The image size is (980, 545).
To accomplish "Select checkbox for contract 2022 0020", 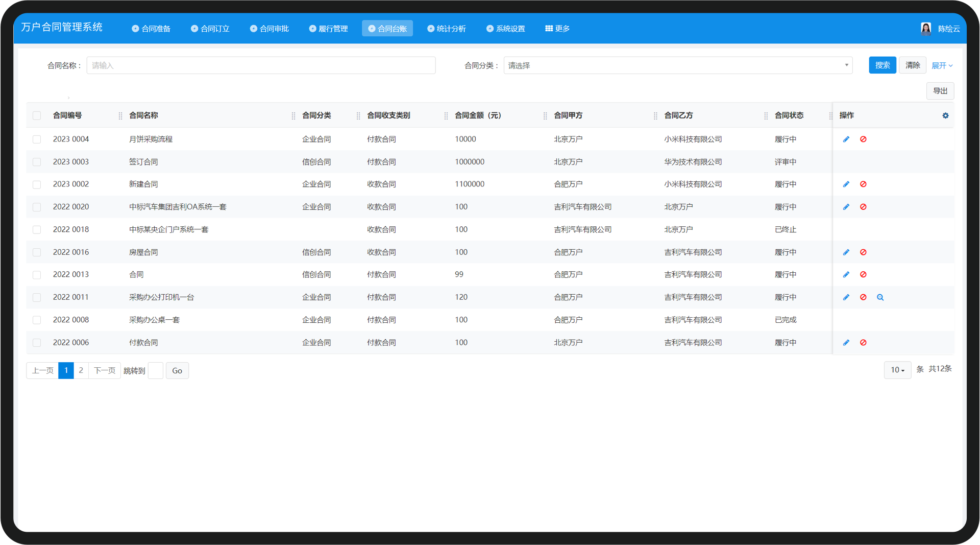I will [x=37, y=207].
